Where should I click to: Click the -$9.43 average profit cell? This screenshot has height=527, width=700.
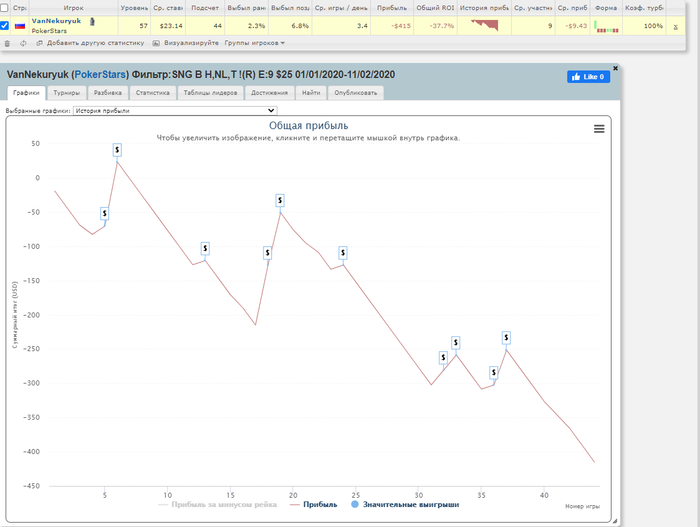576,26
